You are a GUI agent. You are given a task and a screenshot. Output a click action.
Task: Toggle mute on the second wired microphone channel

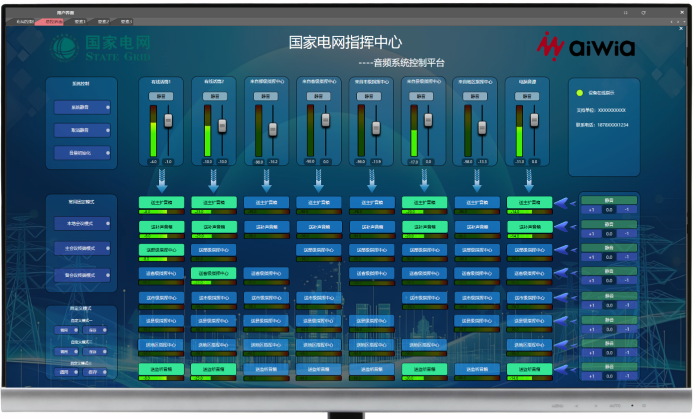[x=213, y=97]
